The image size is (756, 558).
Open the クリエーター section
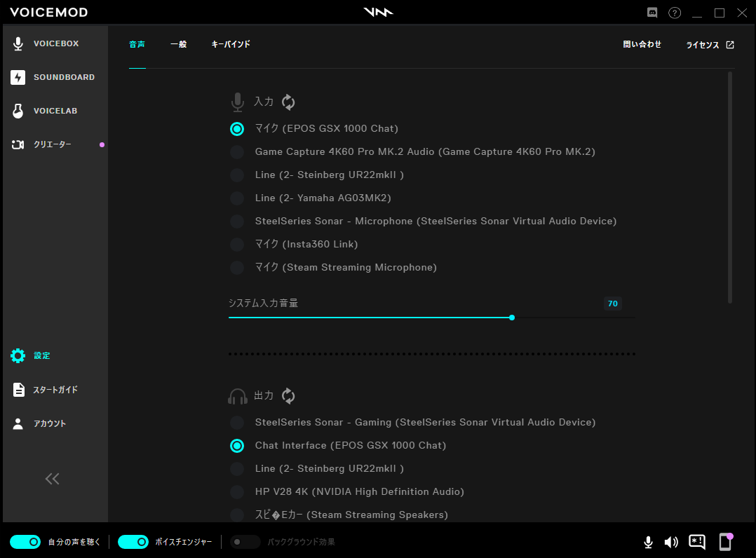[x=54, y=144]
